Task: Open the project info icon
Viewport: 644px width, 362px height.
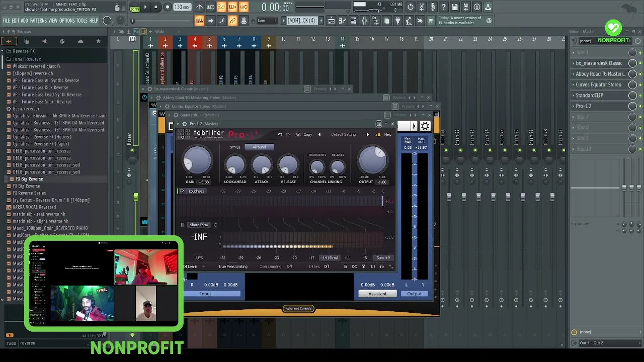Action: [x=477, y=7]
